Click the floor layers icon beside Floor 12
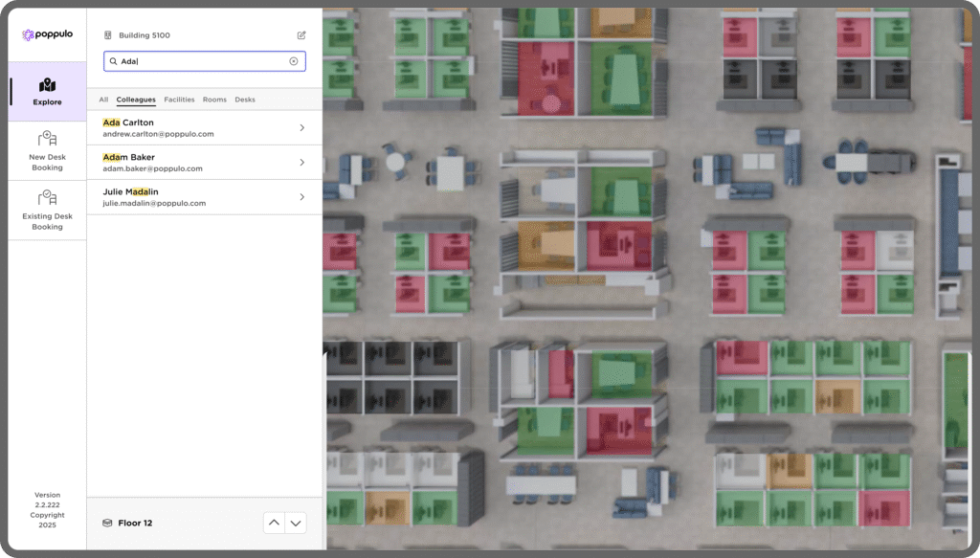 [x=107, y=523]
